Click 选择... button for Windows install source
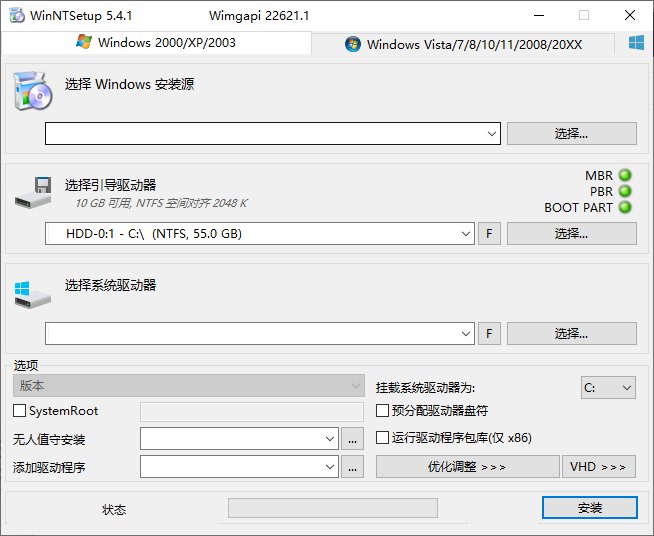The image size is (654, 536). point(571,133)
